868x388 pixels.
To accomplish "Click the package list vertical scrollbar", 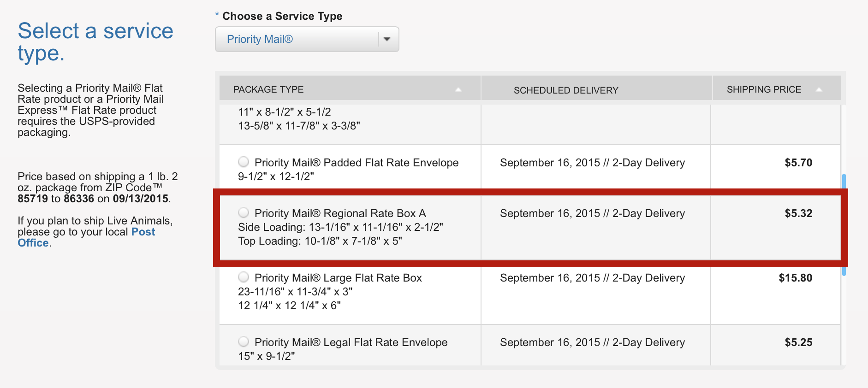I will 844,225.
